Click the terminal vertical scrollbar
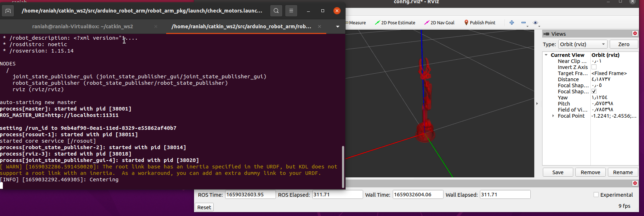 coord(343,167)
